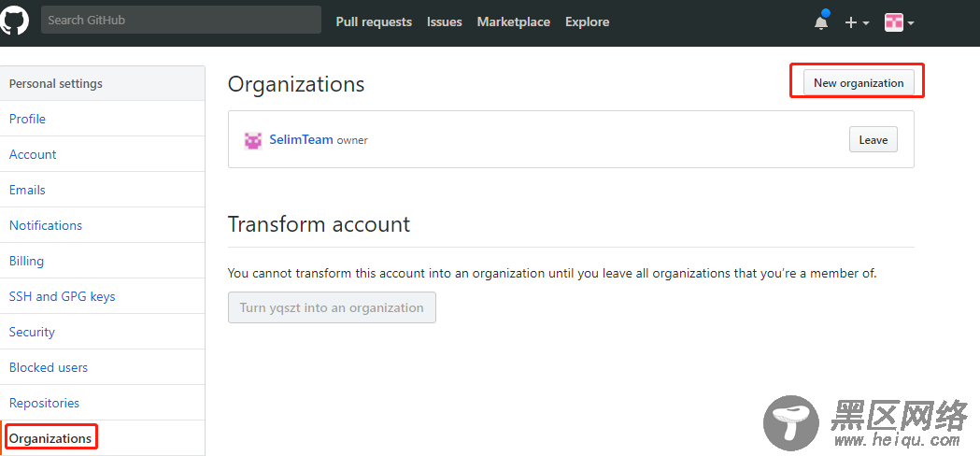Expand the plus create-new dropdown
980x456 pixels.
click(x=857, y=22)
